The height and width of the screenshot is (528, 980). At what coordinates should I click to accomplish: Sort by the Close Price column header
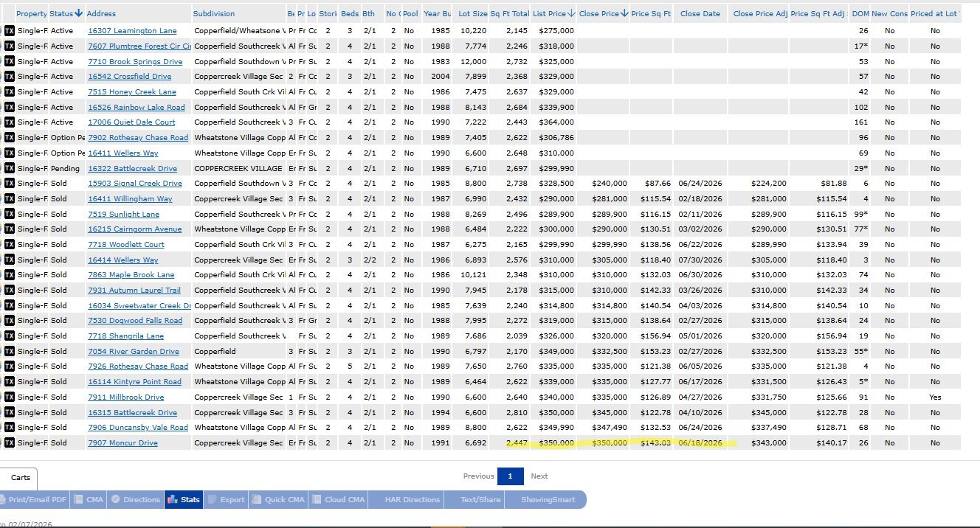[604, 13]
